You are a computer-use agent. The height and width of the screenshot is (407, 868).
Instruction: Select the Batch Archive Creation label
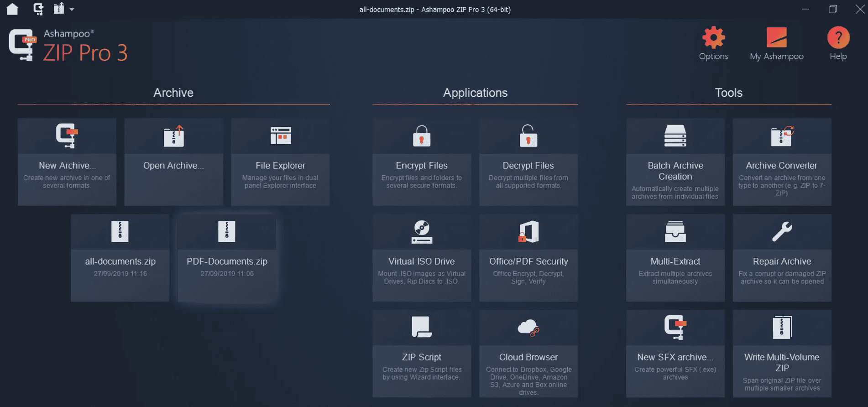(675, 171)
